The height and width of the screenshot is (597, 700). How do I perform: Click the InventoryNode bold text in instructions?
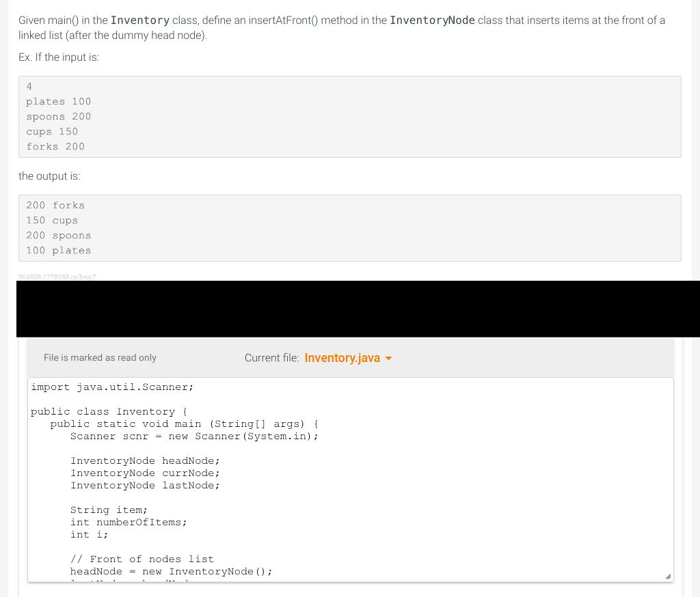coord(432,20)
